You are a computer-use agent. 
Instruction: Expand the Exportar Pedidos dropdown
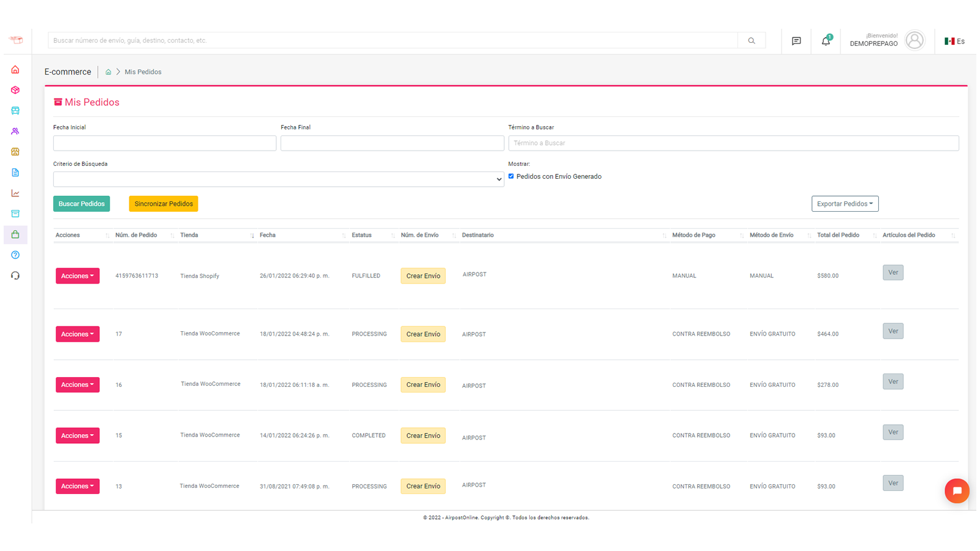845,203
